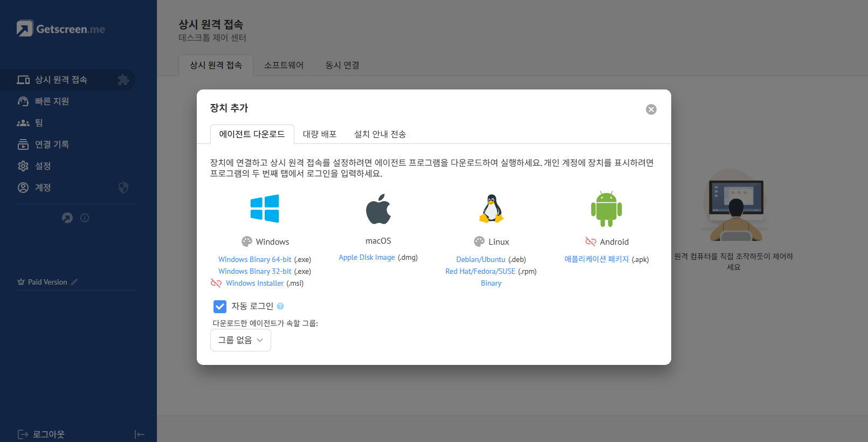Click the broken link icon beside Android
Viewport: 868px width, 442px height.
[x=591, y=241]
